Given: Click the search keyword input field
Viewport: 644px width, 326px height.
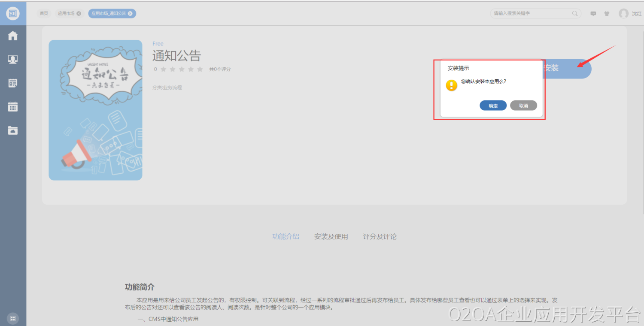Looking at the screenshot, I should 531,14.
